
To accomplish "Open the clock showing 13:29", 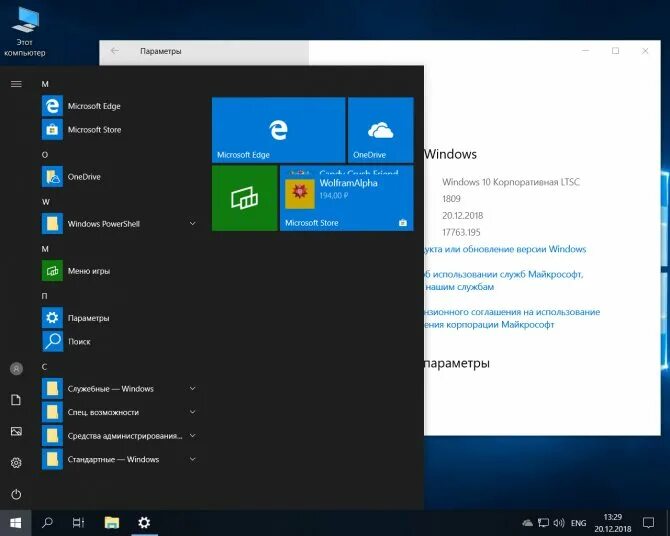I will tap(612, 523).
